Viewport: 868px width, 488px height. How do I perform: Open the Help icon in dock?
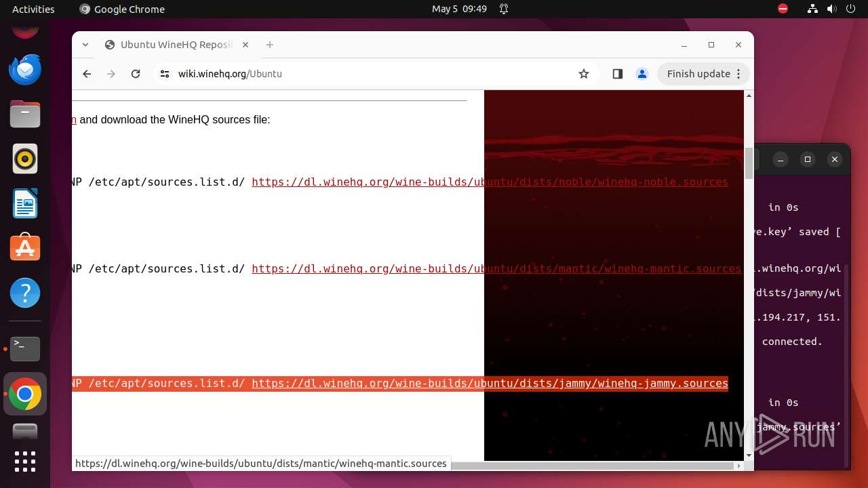[x=25, y=293]
